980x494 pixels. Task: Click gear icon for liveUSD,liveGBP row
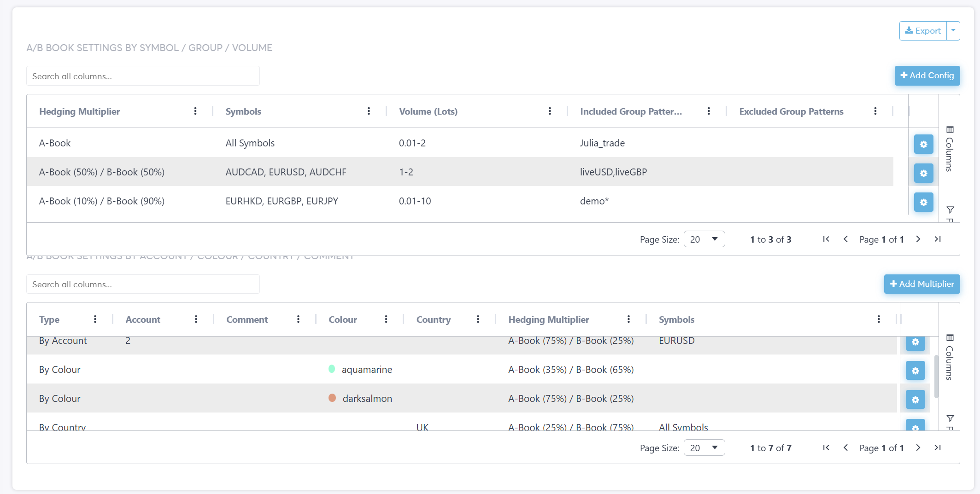point(923,173)
